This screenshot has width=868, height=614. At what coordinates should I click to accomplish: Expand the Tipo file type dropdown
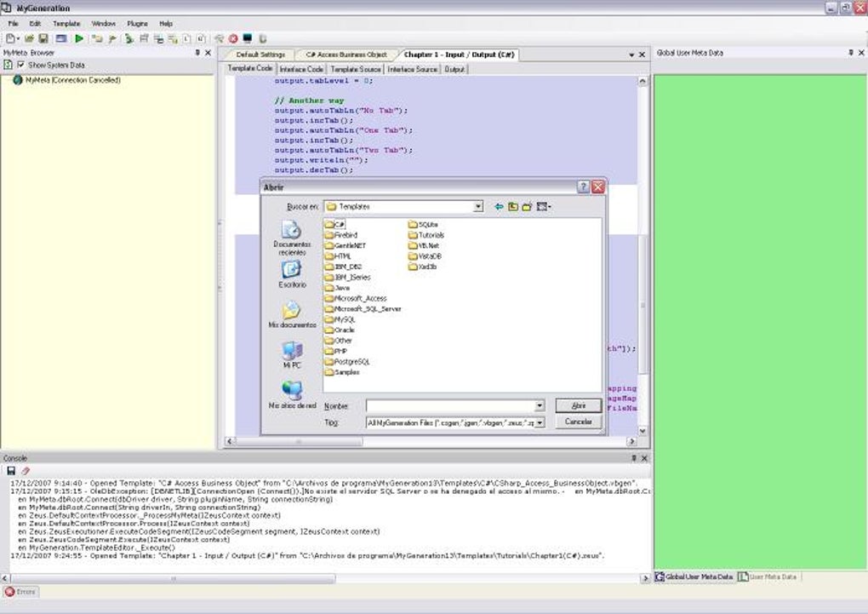point(540,422)
